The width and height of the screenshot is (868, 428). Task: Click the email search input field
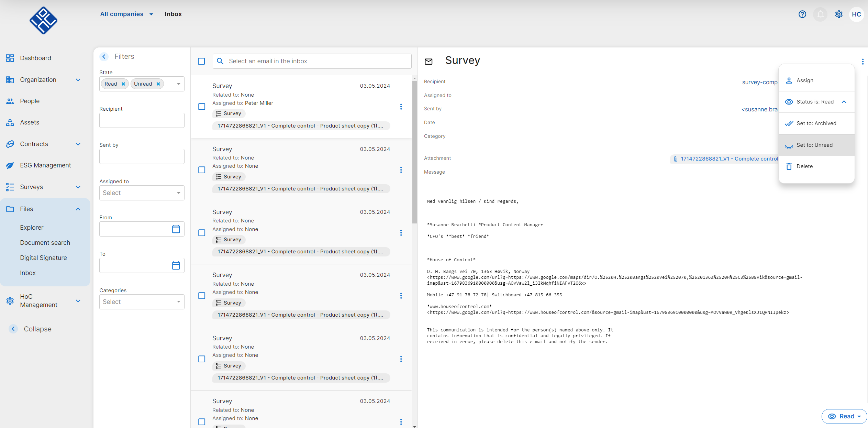pyautogui.click(x=312, y=61)
